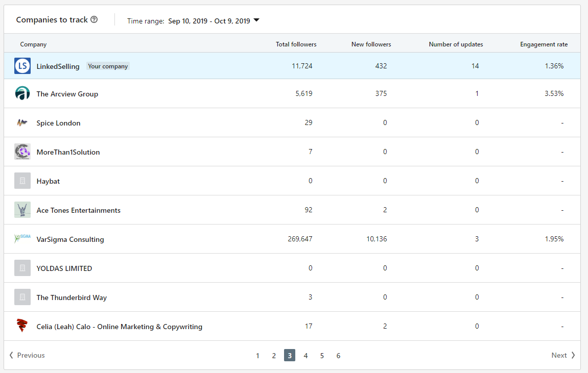This screenshot has width=588, height=373.
Task: Click the Ace Tones Entertainments logo
Action: 22,210
